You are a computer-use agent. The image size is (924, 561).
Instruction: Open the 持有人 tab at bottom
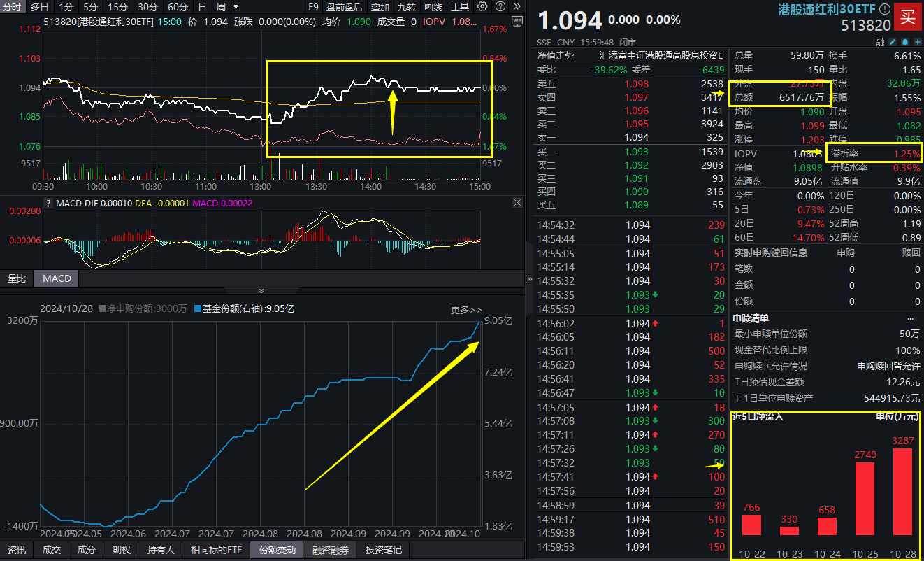(x=160, y=550)
